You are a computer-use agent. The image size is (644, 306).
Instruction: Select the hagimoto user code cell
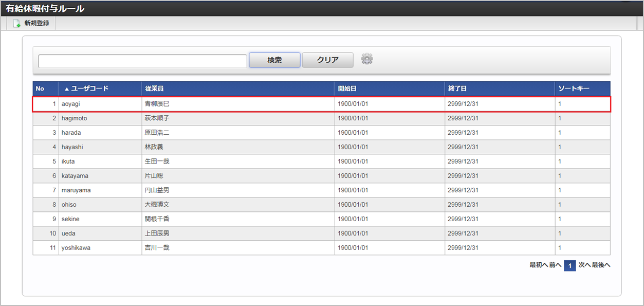100,118
